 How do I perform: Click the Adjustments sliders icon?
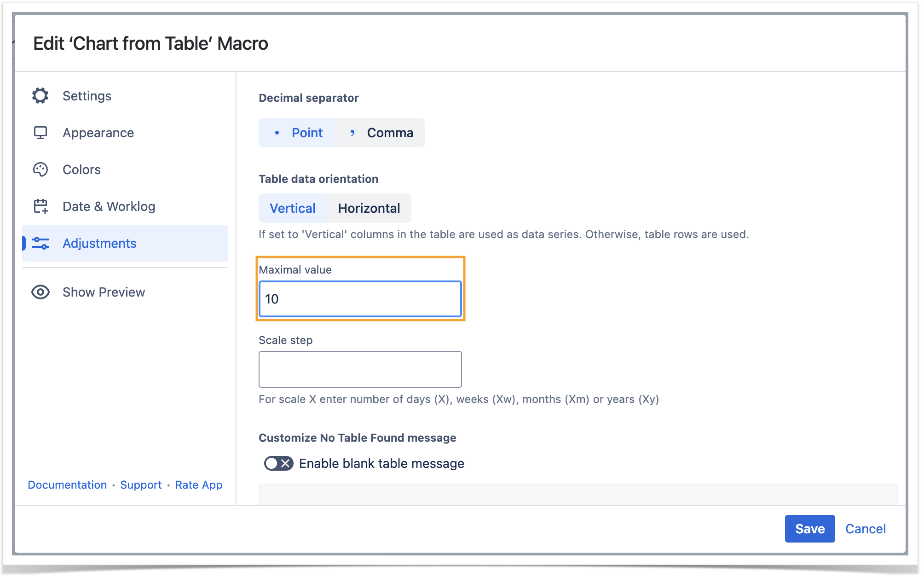[40, 243]
